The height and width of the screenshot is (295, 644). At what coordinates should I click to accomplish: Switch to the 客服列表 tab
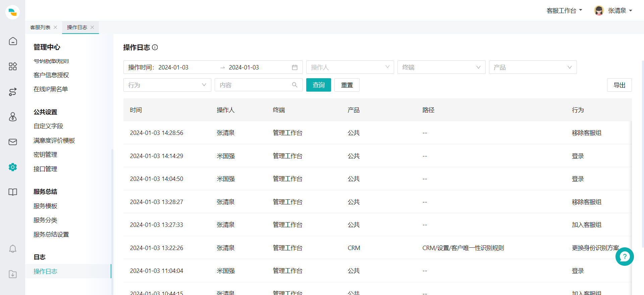(40, 27)
